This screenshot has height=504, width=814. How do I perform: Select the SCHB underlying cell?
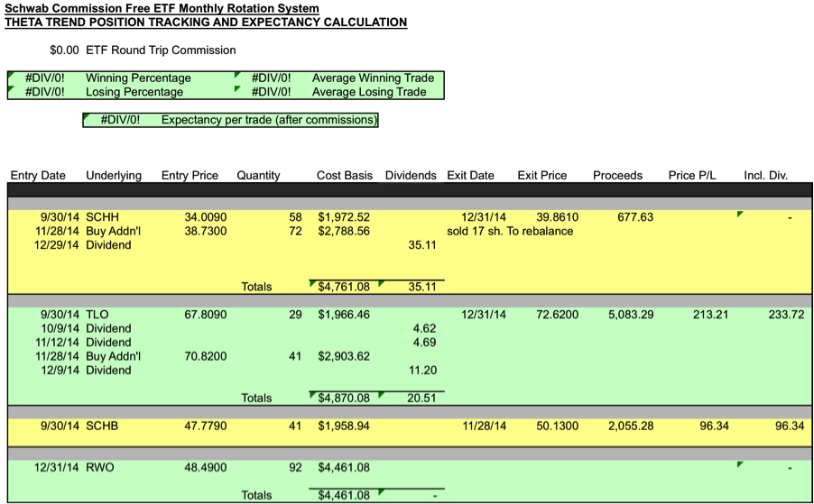pyautogui.click(x=102, y=426)
